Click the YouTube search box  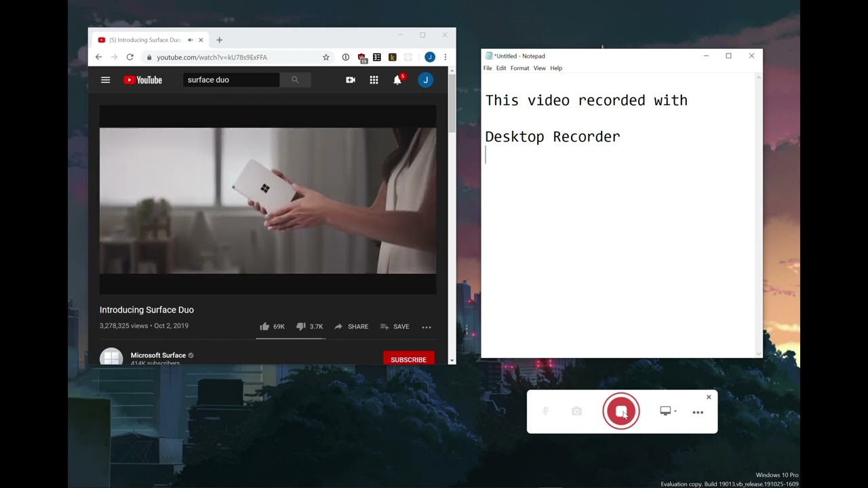[x=231, y=80]
